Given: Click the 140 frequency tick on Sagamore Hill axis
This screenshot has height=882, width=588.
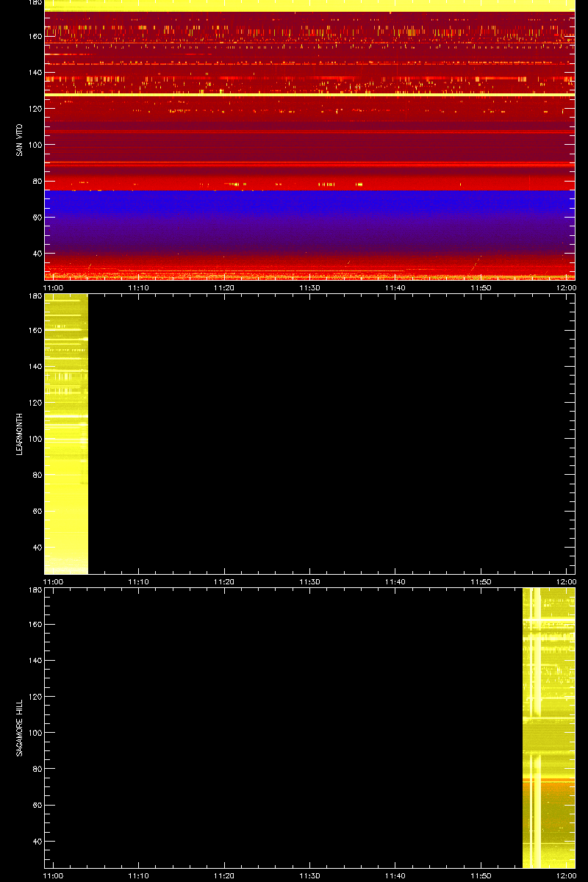Looking at the screenshot, I should click(35, 660).
